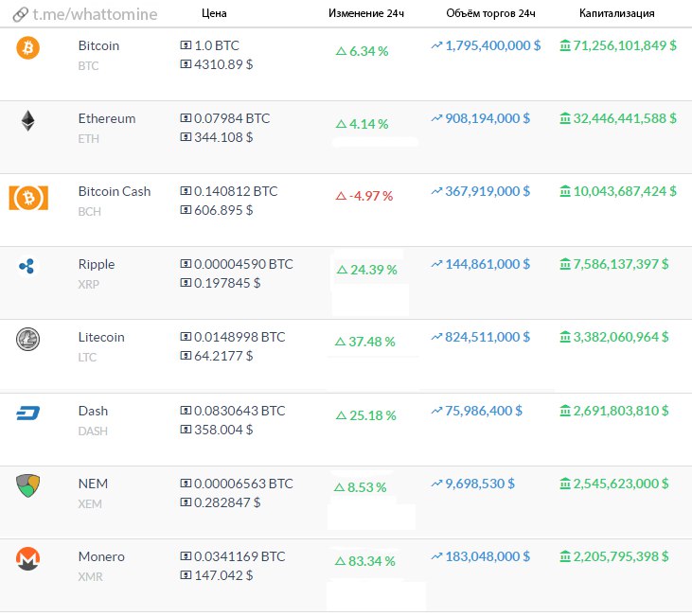Sort by the Капитализация column header
Screen dimensions: 692x616
[616, 13]
